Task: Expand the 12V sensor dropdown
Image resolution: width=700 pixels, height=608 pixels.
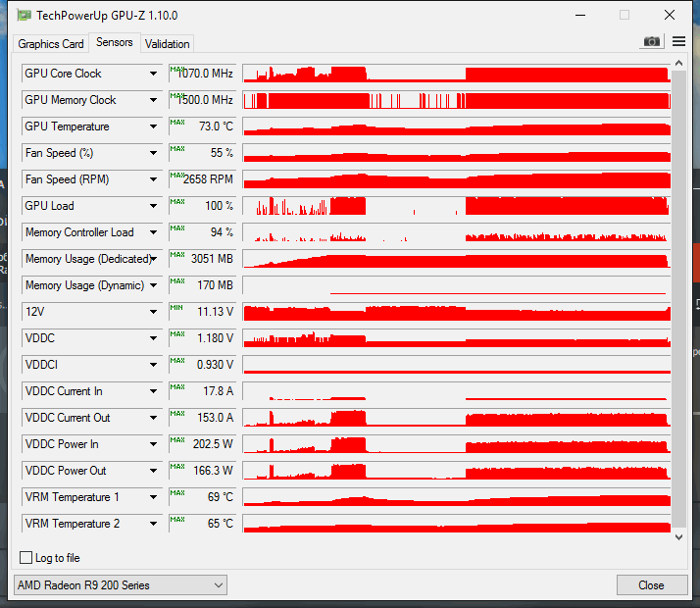Action: point(153,312)
